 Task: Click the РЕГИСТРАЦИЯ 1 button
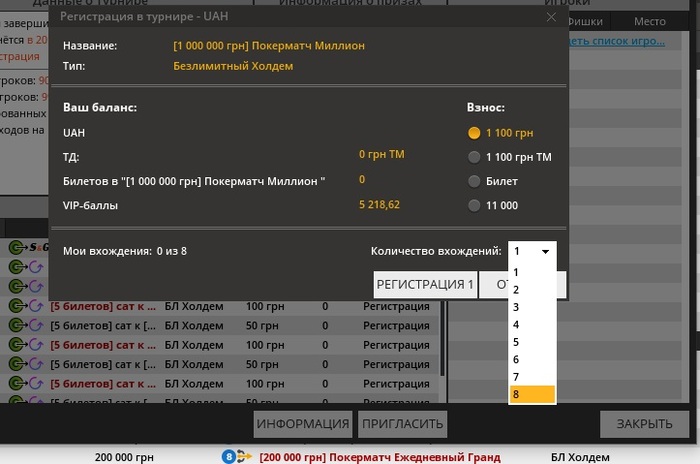pyautogui.click(x=425, y=284)
